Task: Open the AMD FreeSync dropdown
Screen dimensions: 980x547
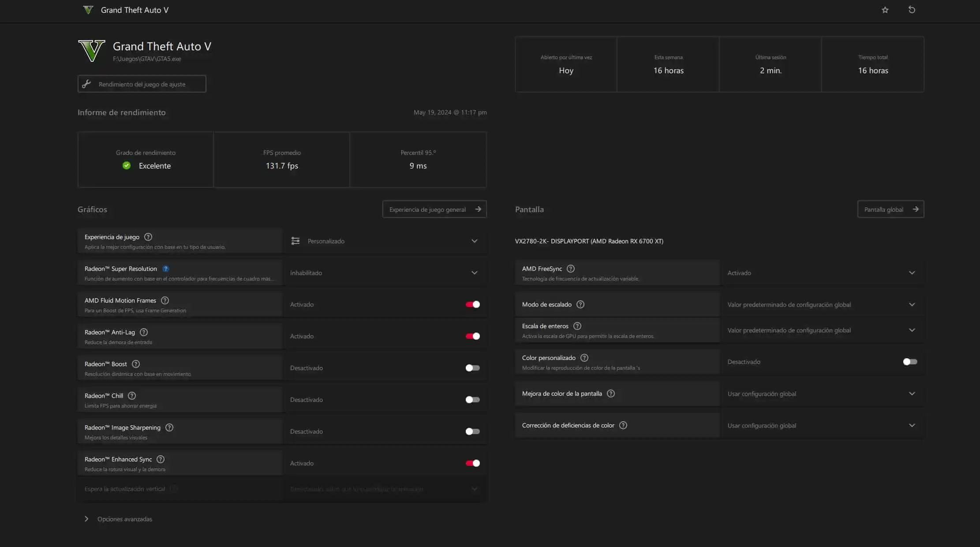Action: pos(822,273)
